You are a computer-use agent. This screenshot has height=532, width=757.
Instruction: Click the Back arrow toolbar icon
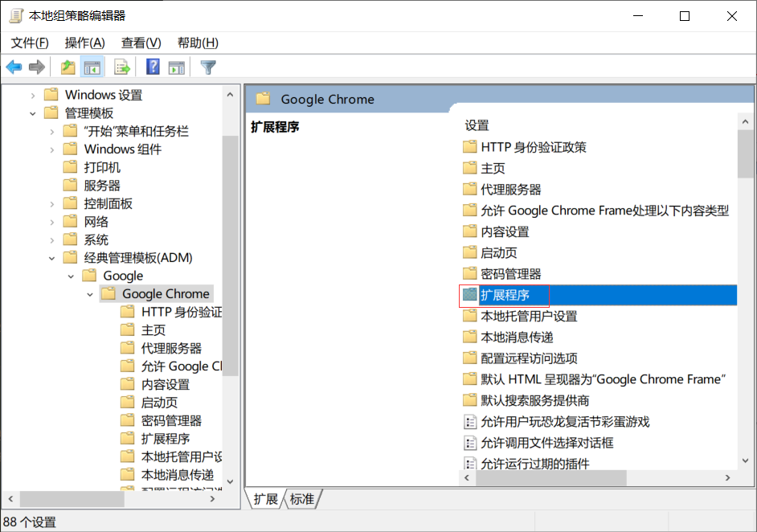(x=14, y=68)
